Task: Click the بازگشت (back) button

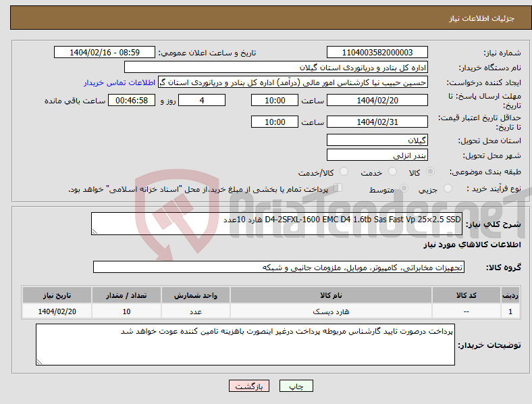Action: point(249,386)
